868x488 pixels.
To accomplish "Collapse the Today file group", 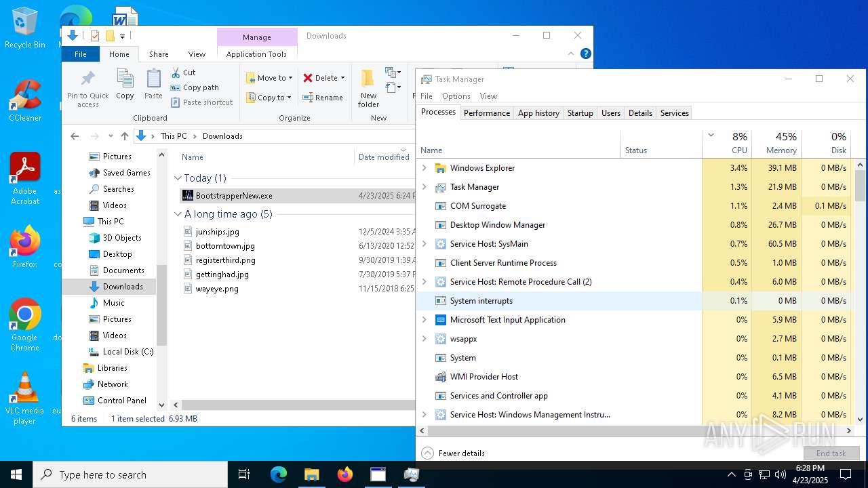I will pos(178,178).
